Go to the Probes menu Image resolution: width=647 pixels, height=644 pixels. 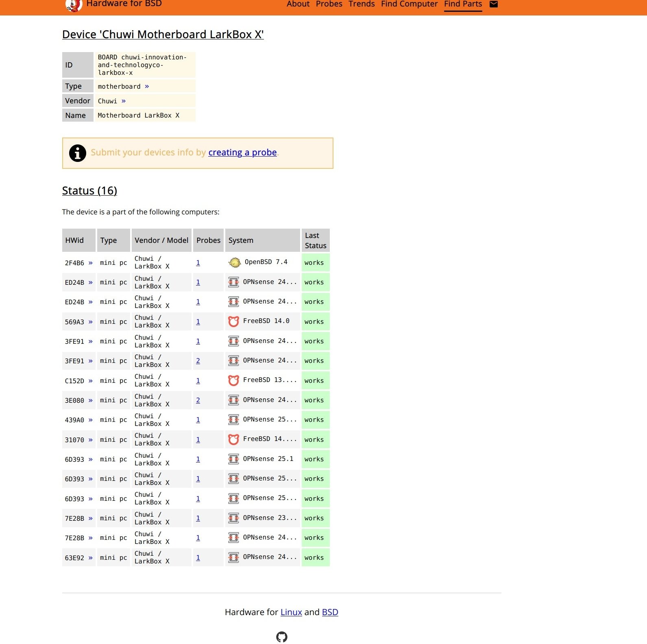tap(329, 4)
